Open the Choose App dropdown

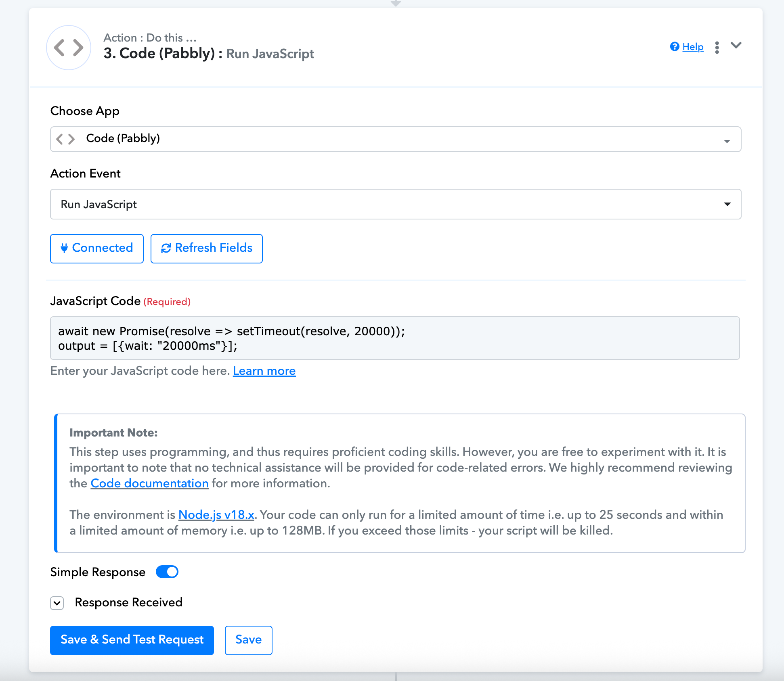pyautogui.click(x=396, y=139)
